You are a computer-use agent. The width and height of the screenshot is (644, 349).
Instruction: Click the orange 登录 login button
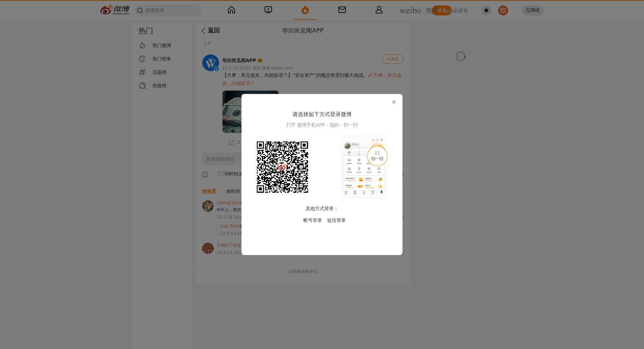442,10
